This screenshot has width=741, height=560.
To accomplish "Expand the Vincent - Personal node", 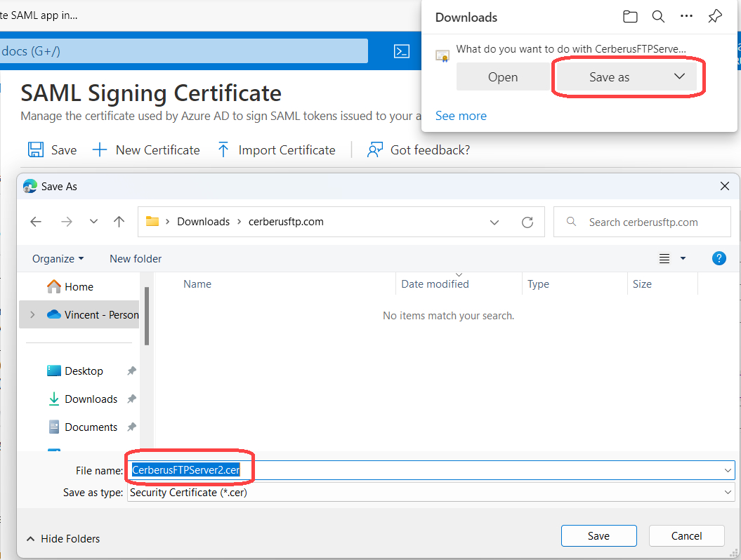I will coord(32,314).
